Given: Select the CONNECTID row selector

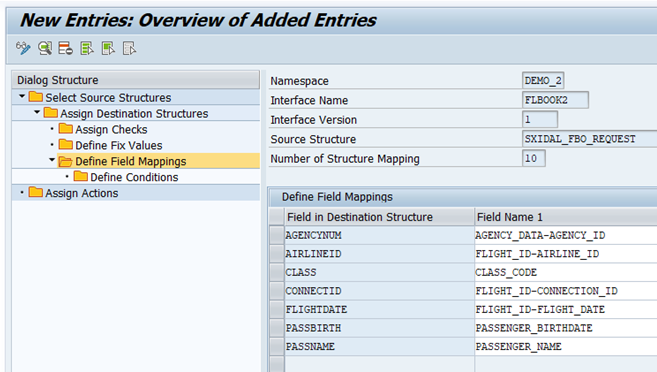Looking at the screenshot, I should 277,291.
